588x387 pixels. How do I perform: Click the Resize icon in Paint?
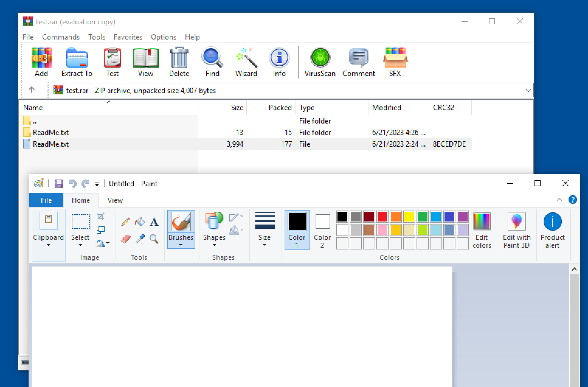[101, 230]
